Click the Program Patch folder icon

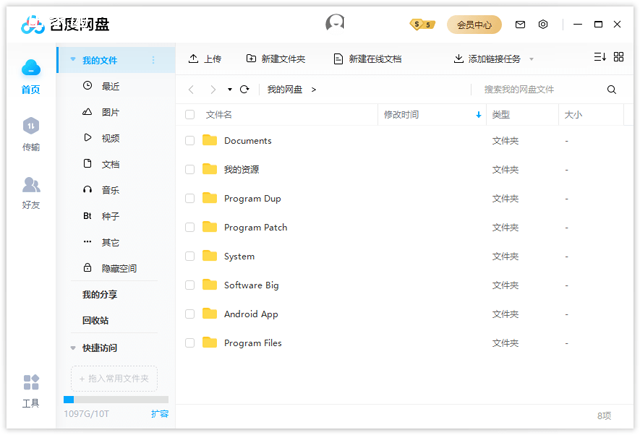pyautogui.click(x=210, y=227)
